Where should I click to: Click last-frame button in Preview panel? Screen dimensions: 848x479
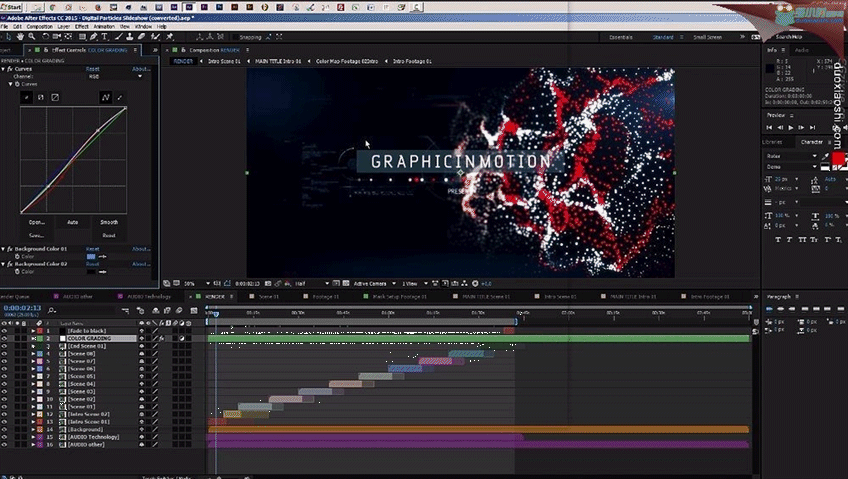(812, 128)
